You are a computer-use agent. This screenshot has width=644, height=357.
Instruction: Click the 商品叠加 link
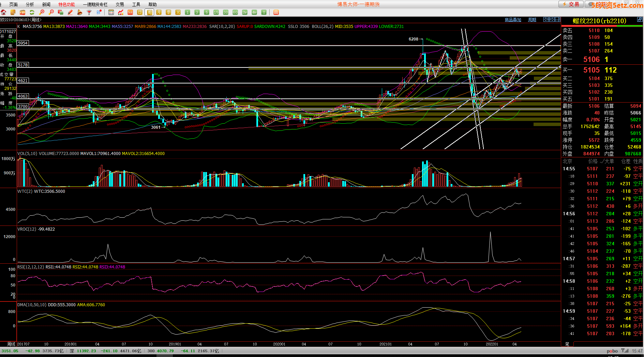(513, 20)
